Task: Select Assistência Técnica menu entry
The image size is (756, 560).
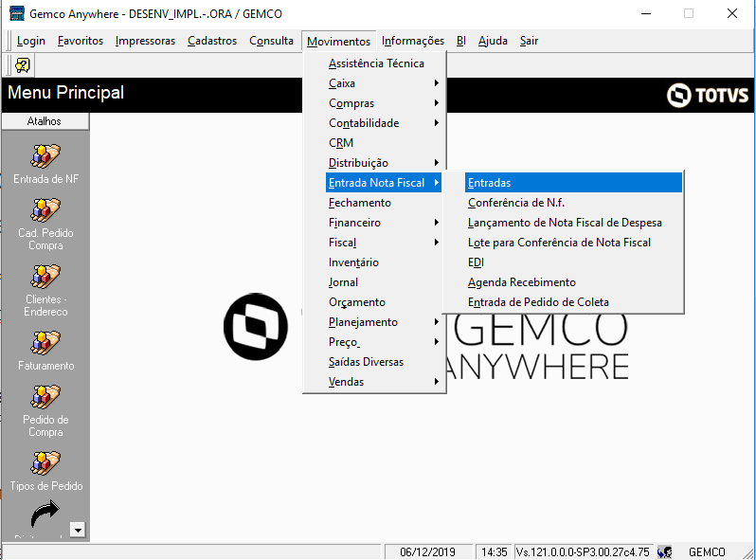Action: (x=384, y=63)
